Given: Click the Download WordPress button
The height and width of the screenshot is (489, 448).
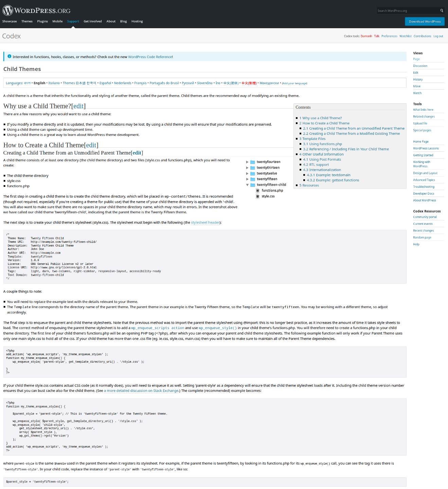Looking at the screenshot, I should tap(425, 21).
